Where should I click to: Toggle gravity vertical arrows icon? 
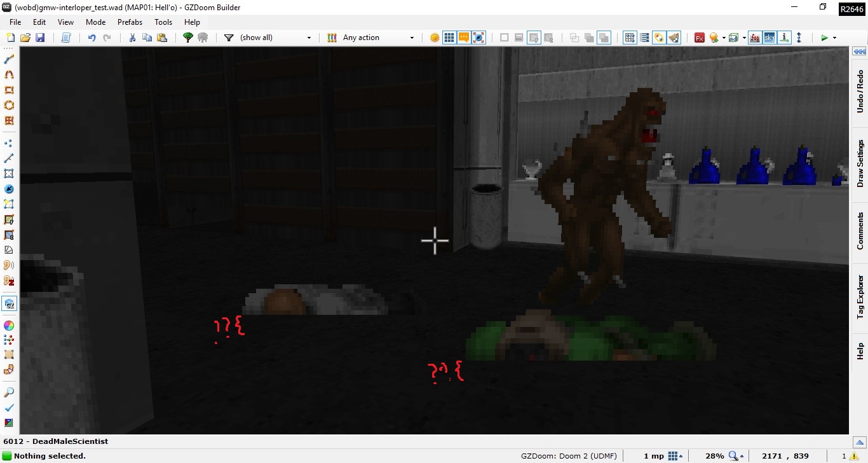tap(799, 38)
